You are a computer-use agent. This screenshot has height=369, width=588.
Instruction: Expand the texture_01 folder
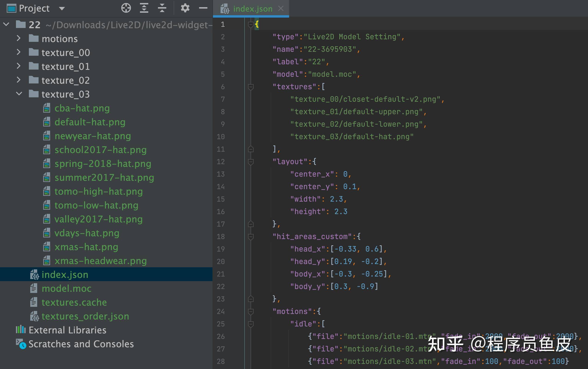pyautogui.click(x=18, y=66)
